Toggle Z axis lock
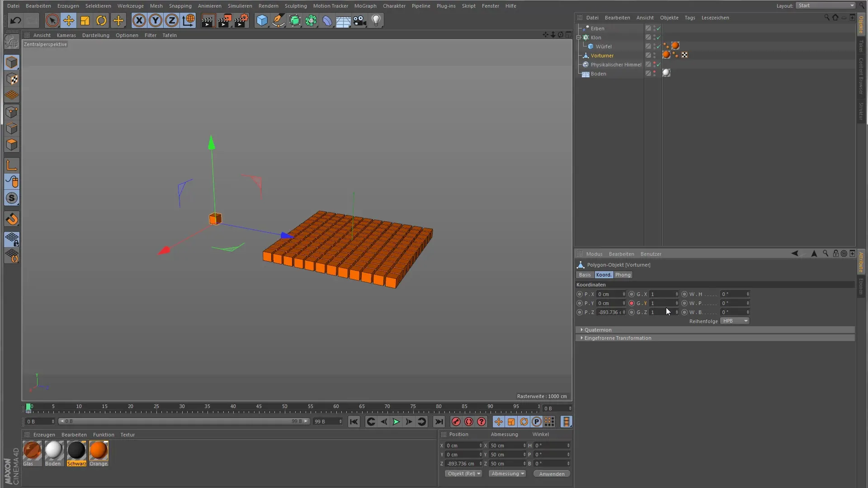The width and height of the screenshot is (868, 488). pyautogui.click(x=172, y=20)
